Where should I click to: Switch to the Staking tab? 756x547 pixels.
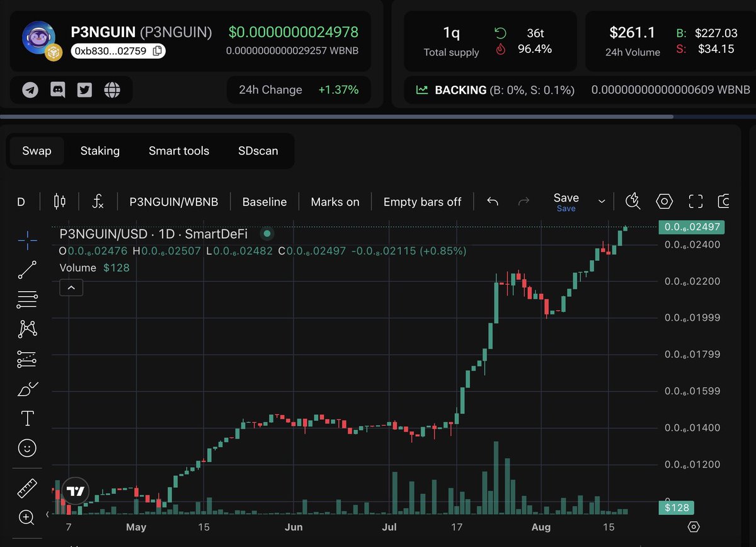(x=100, y=151)
